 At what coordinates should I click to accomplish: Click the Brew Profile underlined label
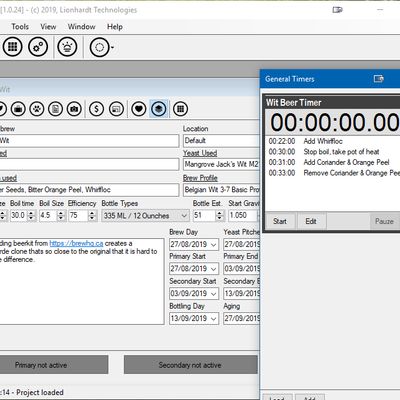[200, 178]
